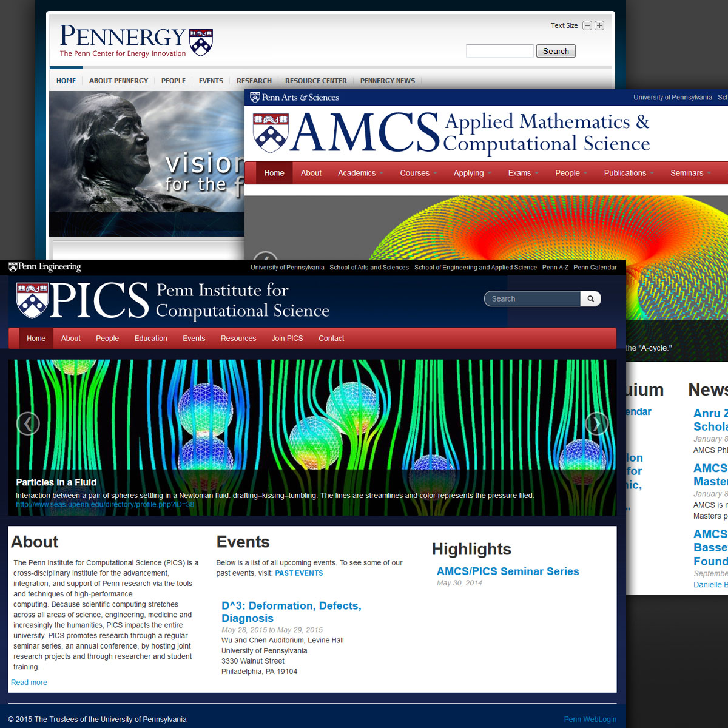This screenshot has height=728, width=728.
Task: Open School of Engineering and Applied Science link
Action: pyautogui.click(x=476, y=268)
